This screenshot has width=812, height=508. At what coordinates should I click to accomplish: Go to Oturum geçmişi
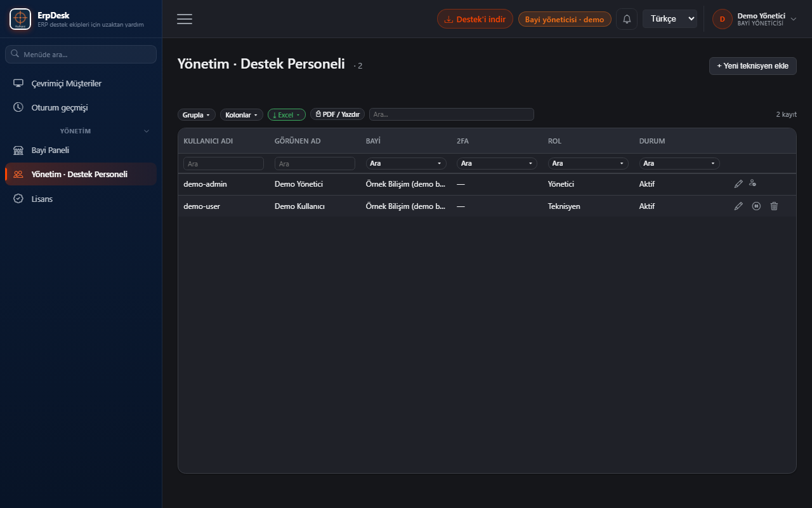coord(81,107)
